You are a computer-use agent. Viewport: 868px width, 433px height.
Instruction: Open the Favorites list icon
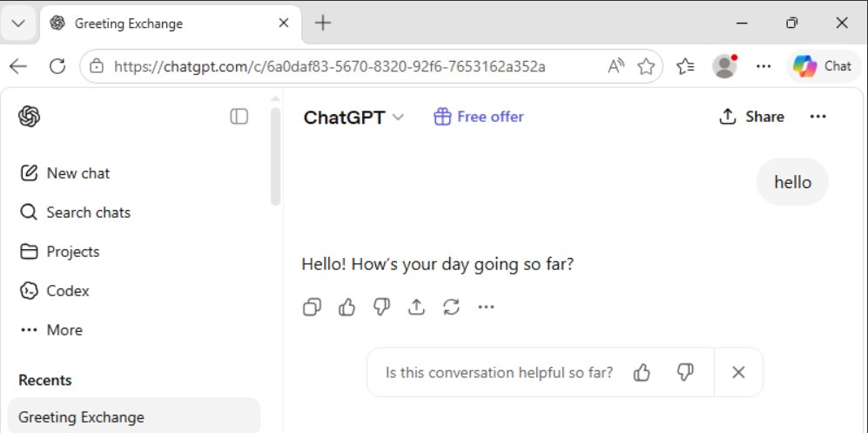point(686,67)
